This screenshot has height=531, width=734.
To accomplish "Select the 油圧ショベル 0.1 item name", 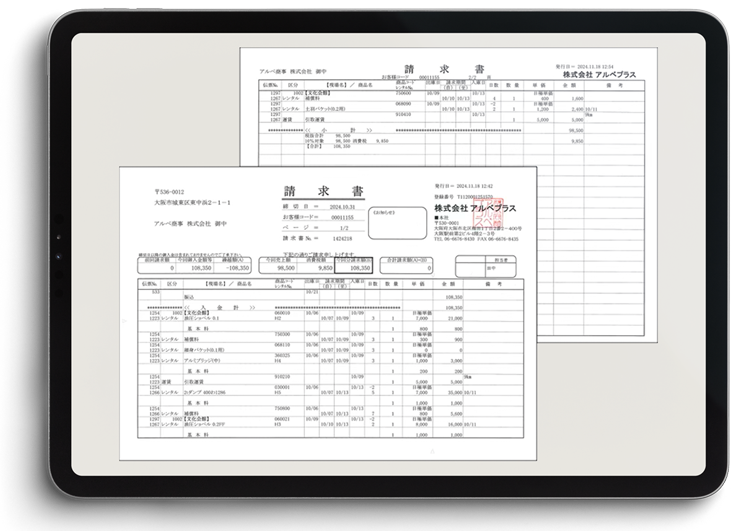I will 202,318.
